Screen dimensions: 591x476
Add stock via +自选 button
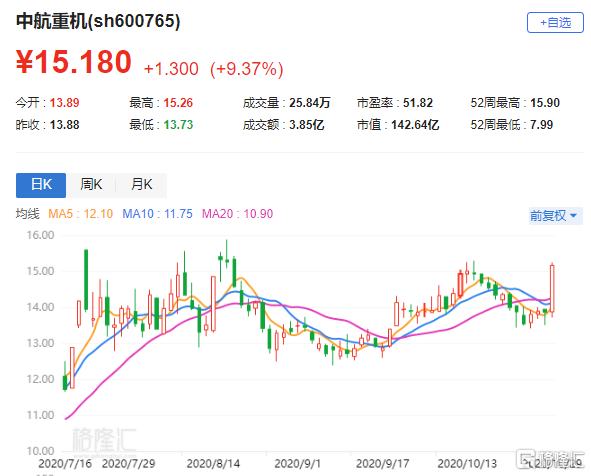555,23
